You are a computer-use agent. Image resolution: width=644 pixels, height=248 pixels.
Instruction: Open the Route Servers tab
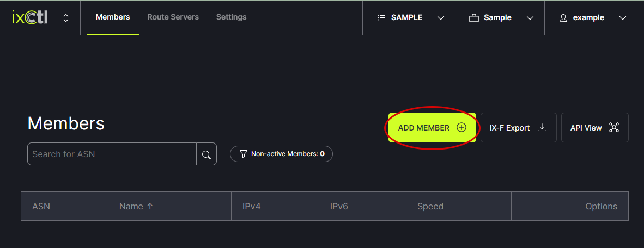[173, 17]
